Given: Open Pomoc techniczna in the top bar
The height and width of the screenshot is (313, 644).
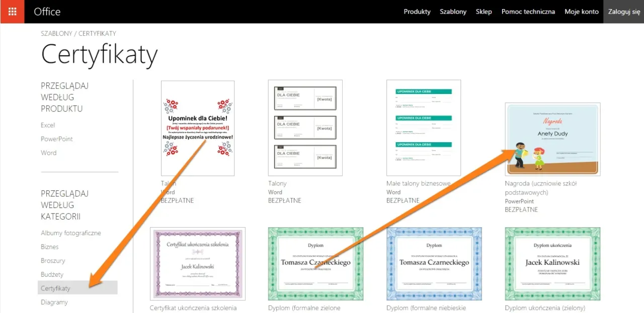Looking at the screenshot, I should pos(528,12).
